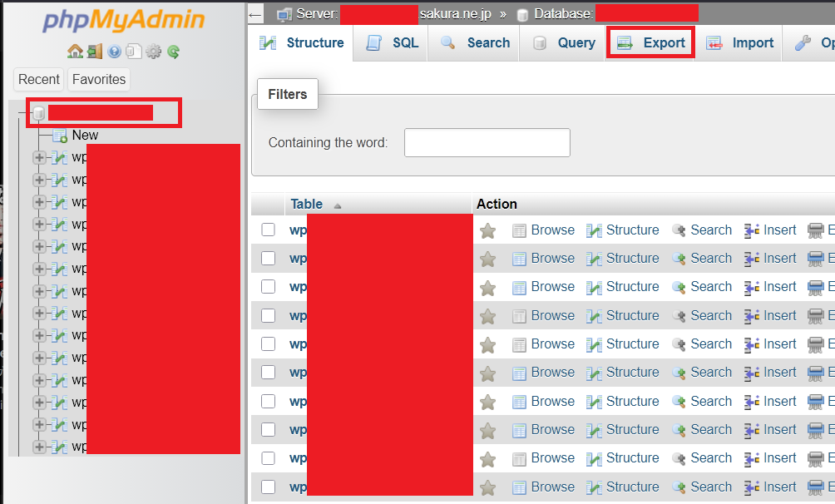Click the Recent tables button
The image size is (835, 504).
(39, 80)
